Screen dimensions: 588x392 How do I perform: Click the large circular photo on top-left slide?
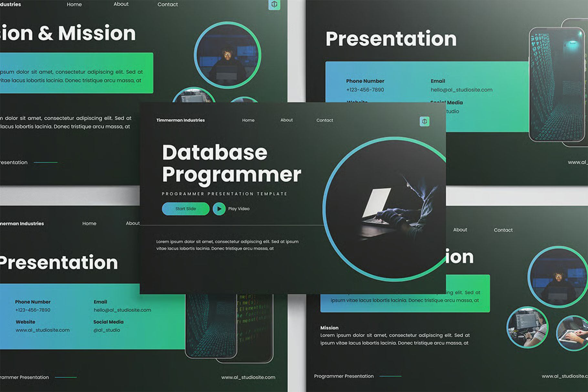point(227,55)
